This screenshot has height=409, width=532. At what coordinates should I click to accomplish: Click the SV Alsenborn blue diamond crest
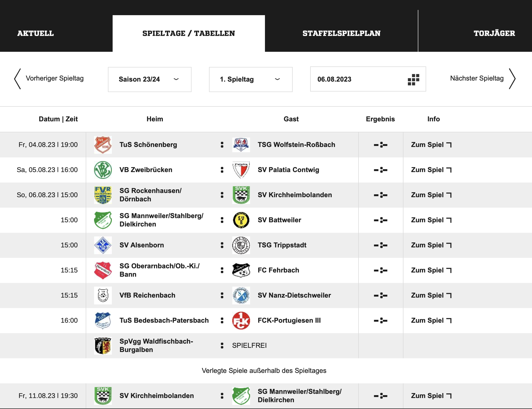point(103,245)
